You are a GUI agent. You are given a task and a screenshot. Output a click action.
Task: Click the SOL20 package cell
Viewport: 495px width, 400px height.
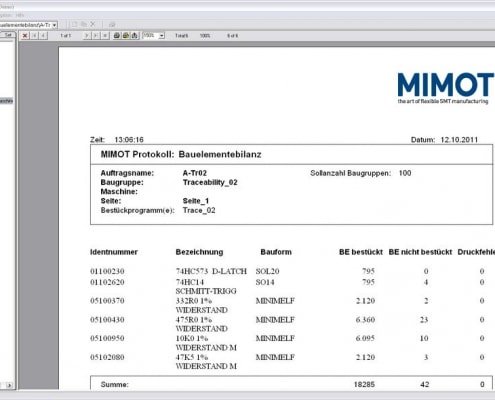click(x=267, y=271)
